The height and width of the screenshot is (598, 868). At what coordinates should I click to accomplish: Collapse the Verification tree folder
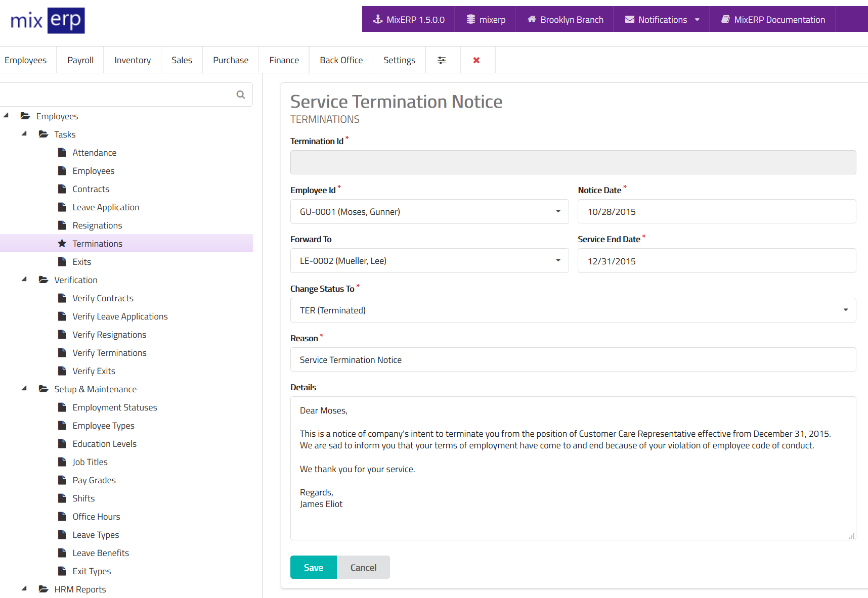[24, 280]
